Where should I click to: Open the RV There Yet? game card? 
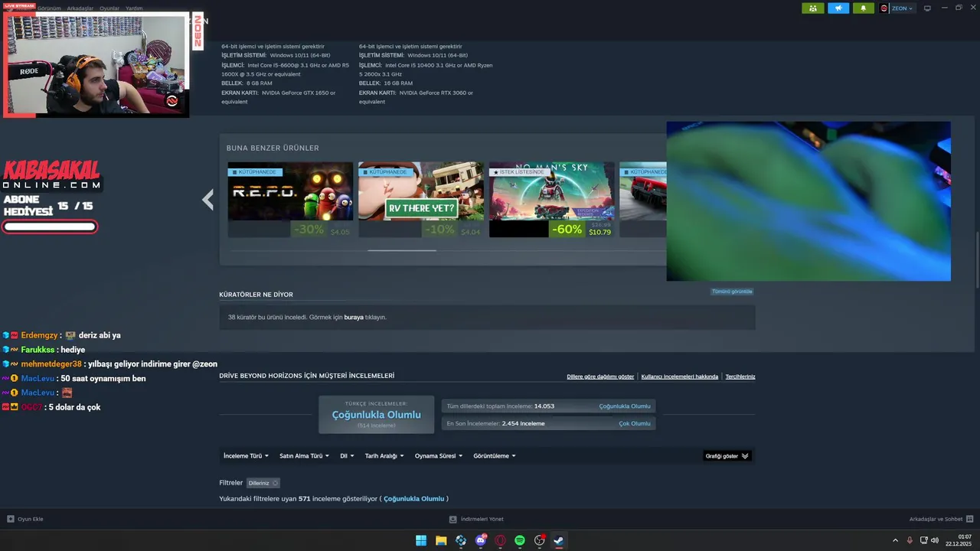(x=421, y=199)
